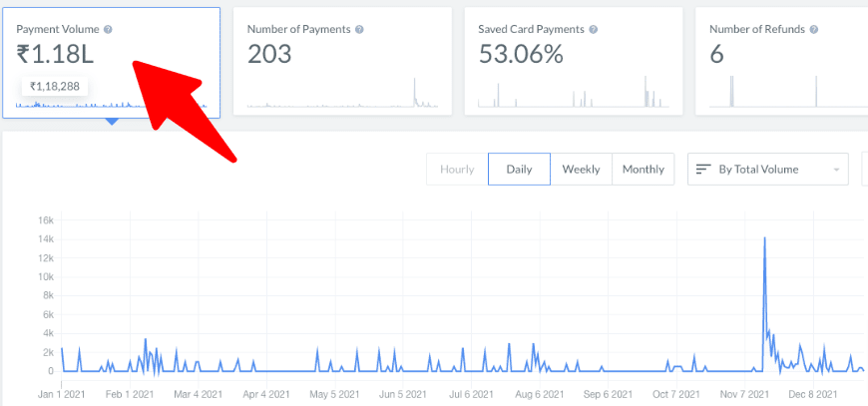Click the Saved Card Payments help icon
The height and width of the screenshot is (406, 868).
click(x=594, y=29)
